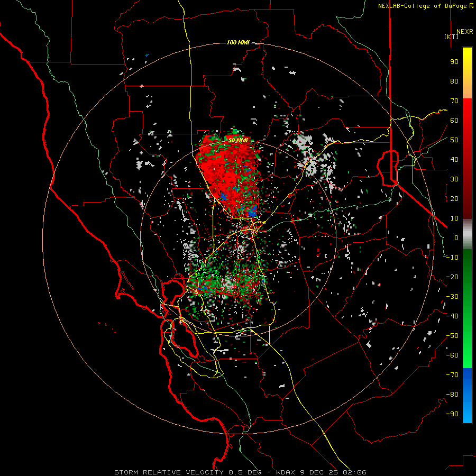
Task: Click the yellow top segment of the color bar
Action: 467,73
